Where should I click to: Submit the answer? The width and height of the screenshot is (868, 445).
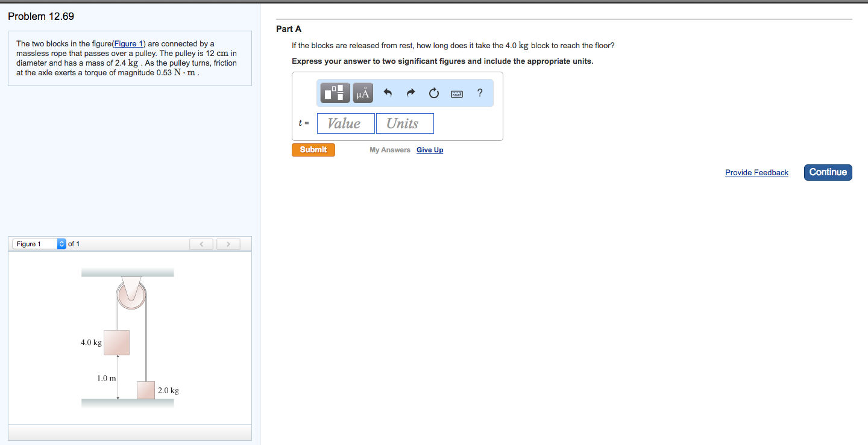[313, 150]
